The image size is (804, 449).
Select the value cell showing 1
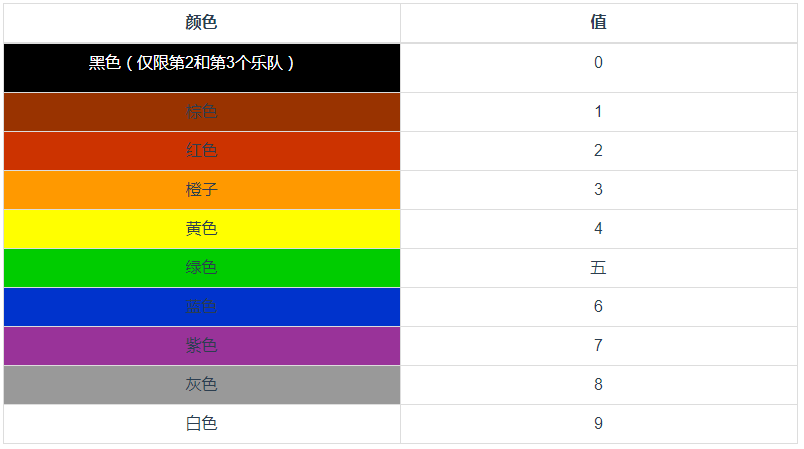(598, 111)
